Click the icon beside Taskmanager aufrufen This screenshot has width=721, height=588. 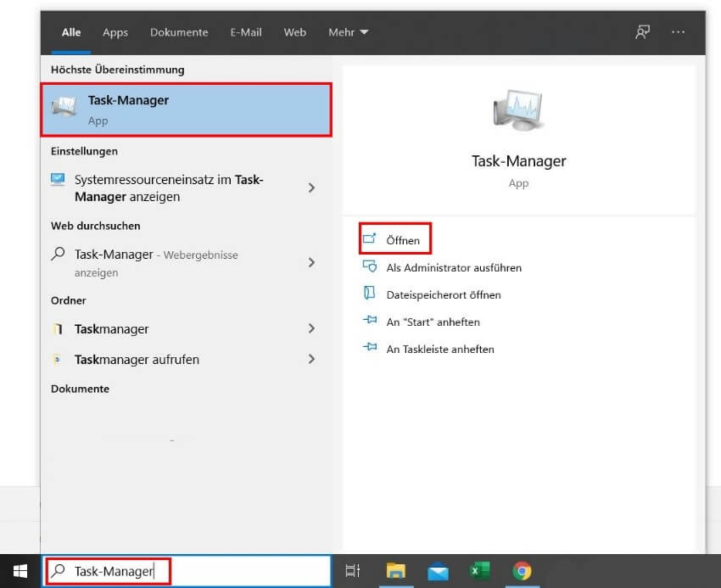pyautogui.click(x=57, y=360)
